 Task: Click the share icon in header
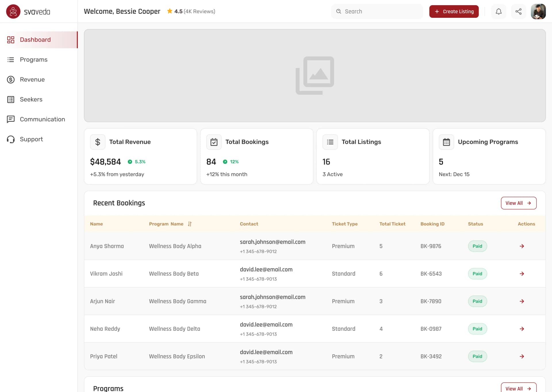[518, 11]
